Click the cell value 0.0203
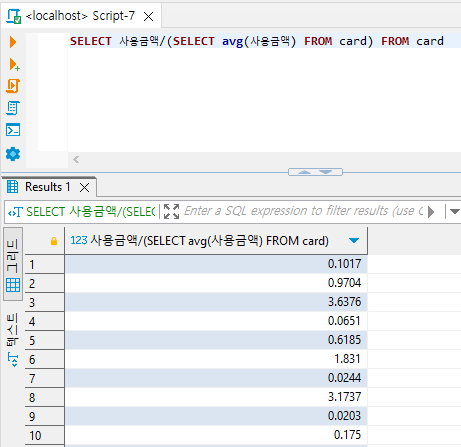 (216, 416)
